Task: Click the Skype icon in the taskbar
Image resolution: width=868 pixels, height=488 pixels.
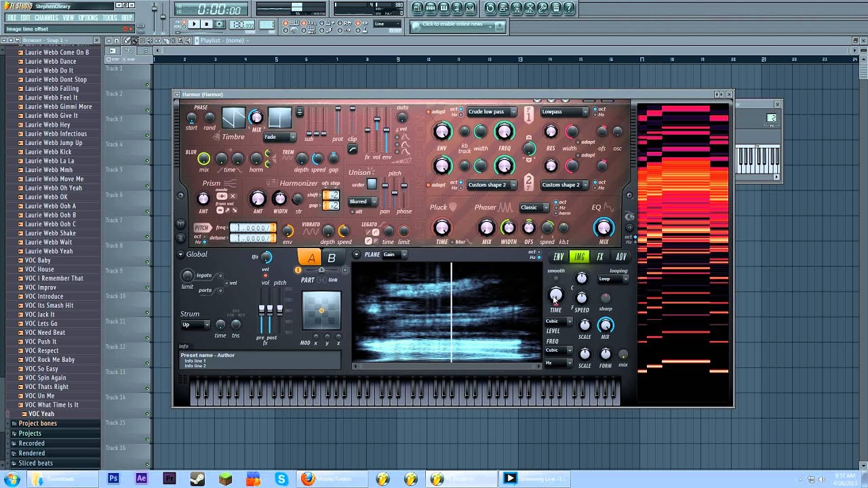Action: (281, 479)
